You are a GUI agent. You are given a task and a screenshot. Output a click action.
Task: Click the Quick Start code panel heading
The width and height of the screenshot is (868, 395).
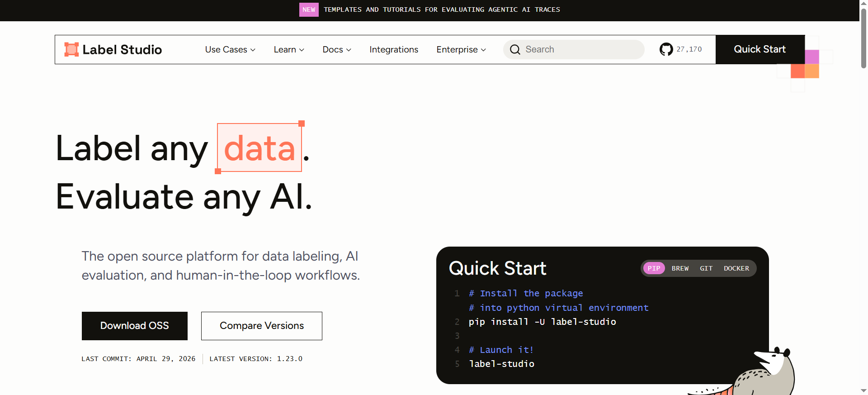coord(497,268)
